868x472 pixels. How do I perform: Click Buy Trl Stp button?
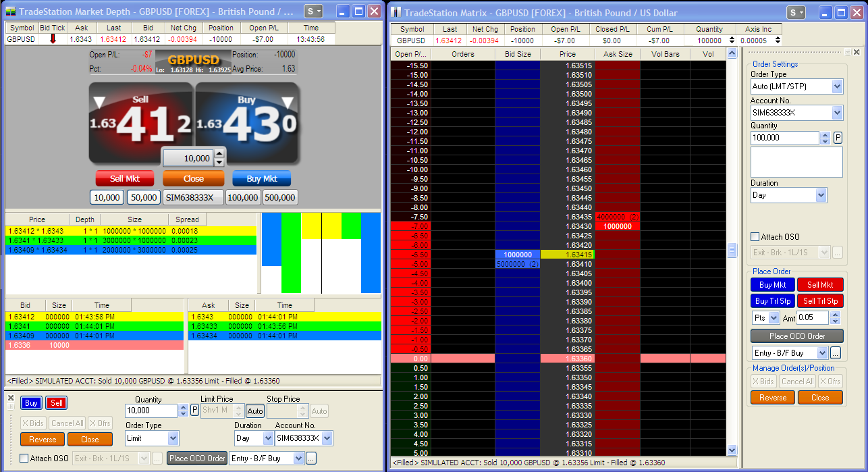coord(772,301)
